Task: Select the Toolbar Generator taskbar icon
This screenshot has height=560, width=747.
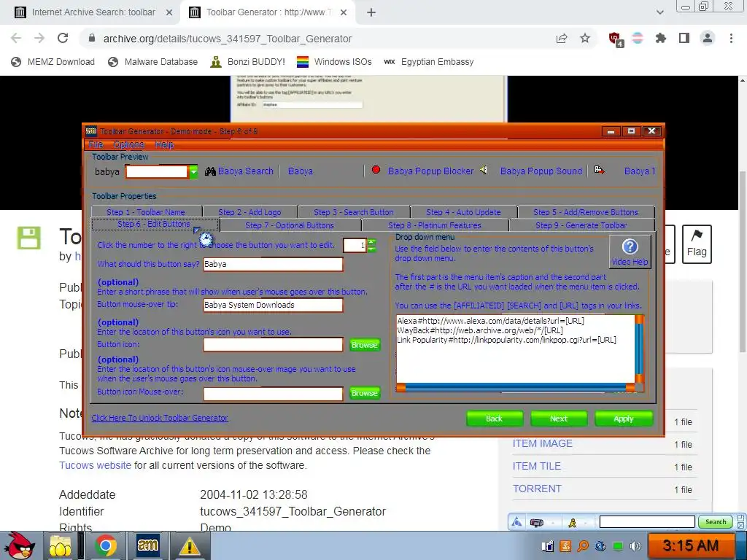Action: coord(147,545)
